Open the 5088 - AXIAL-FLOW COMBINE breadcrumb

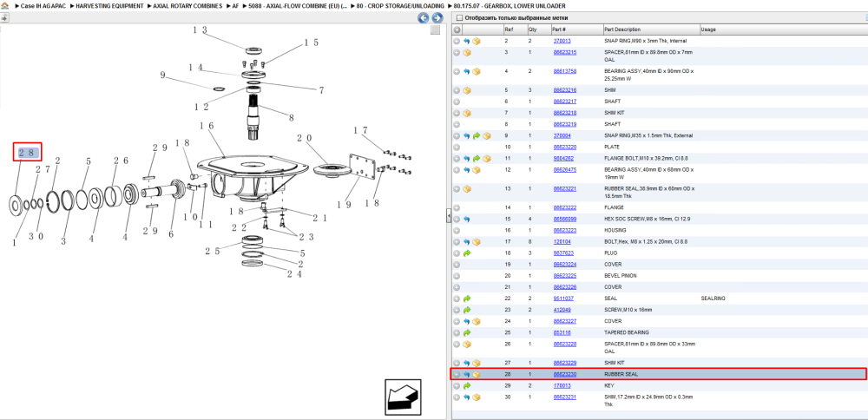(298, 5)
